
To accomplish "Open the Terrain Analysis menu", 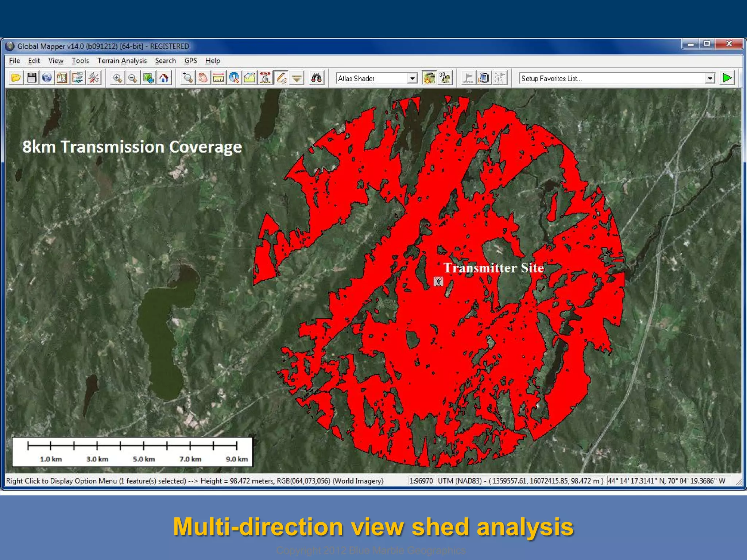I will point(122,61).
